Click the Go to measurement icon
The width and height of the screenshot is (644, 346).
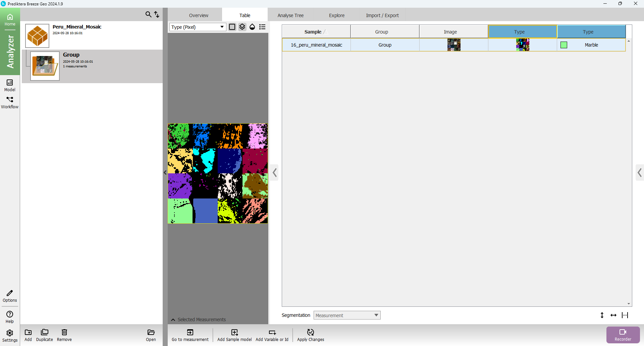pos(190,332)
